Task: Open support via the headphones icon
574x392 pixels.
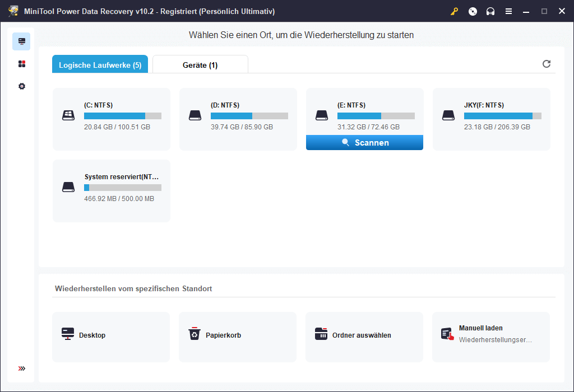Action: coord(490,11)
